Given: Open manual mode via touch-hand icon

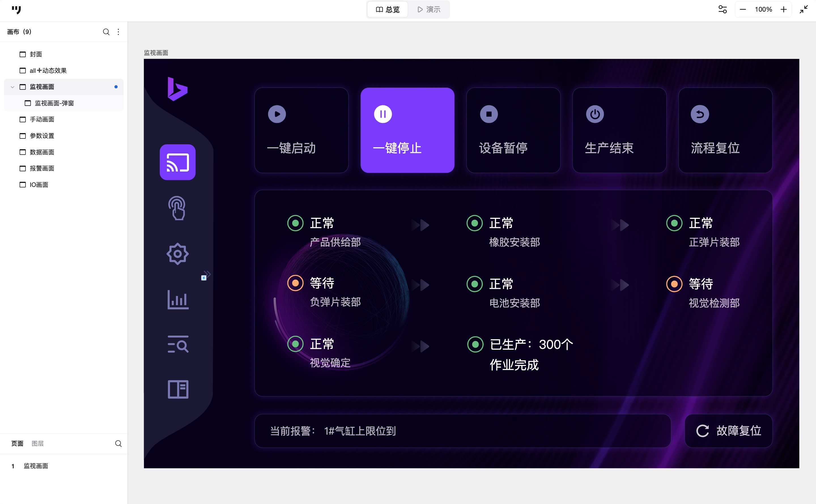Looking at the screenshot, I should [177, 208].
